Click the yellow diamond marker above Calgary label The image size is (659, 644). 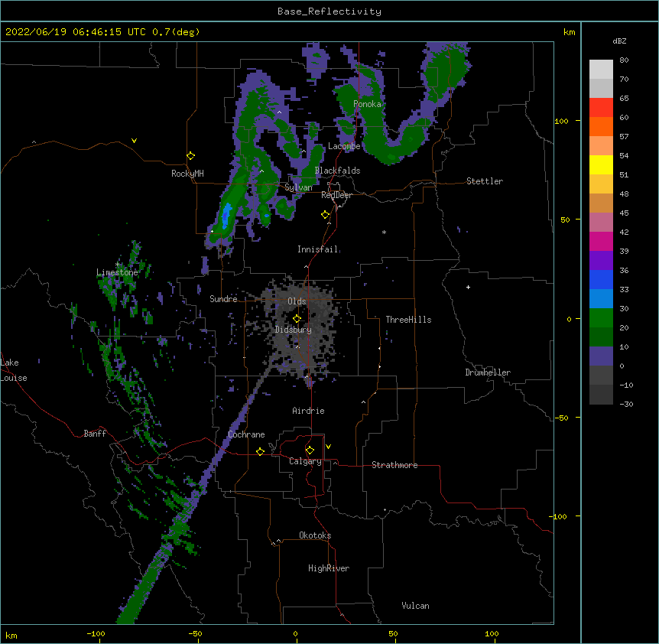coord(310,450)
